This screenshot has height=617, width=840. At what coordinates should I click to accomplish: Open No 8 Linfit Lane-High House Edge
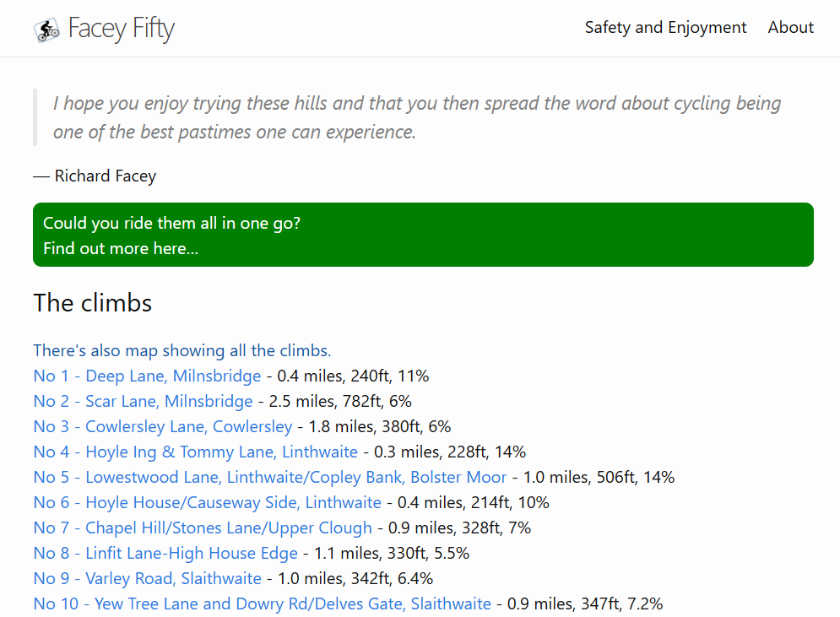pyautogui.click(x=165, y=554)
